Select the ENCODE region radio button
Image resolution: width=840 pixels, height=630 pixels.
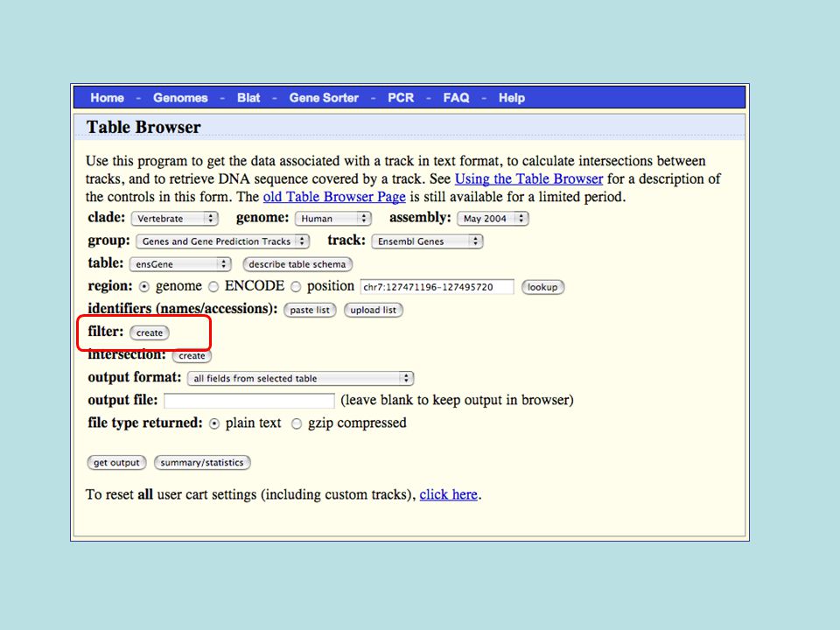click(213, 287)
